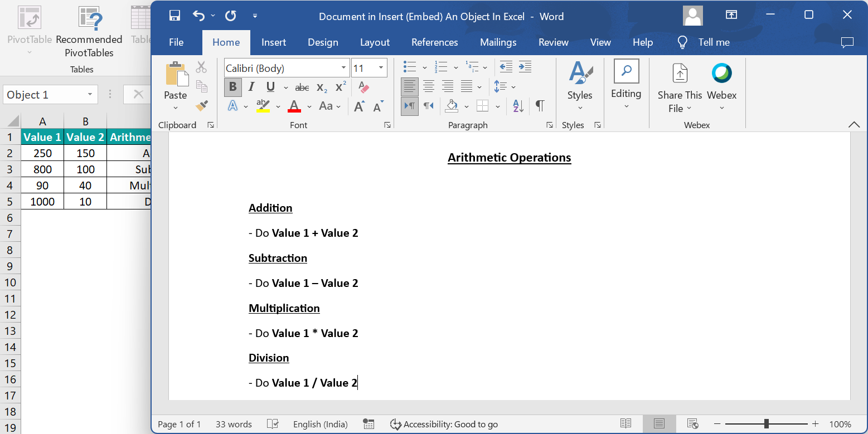The height and width of the screenshot is (434, 868).
Task: Expand the Excel Name Box dropdown
Action: (90, 95)
